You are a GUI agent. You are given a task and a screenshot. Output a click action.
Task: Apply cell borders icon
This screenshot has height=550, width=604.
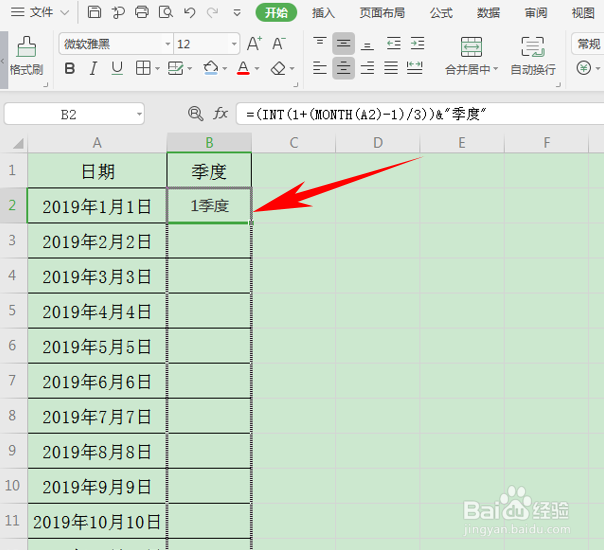tap(143, 68)
